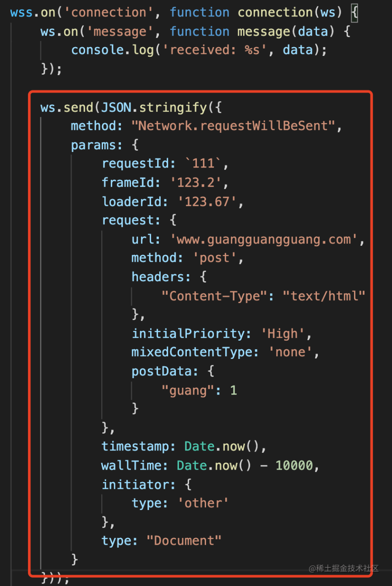Select the method value 'post'
The image size is (392, 586).
tap(215, 258)
